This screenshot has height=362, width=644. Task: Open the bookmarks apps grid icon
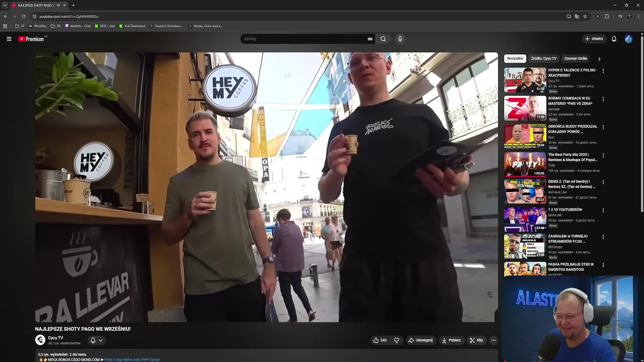(x=5, y=26)
